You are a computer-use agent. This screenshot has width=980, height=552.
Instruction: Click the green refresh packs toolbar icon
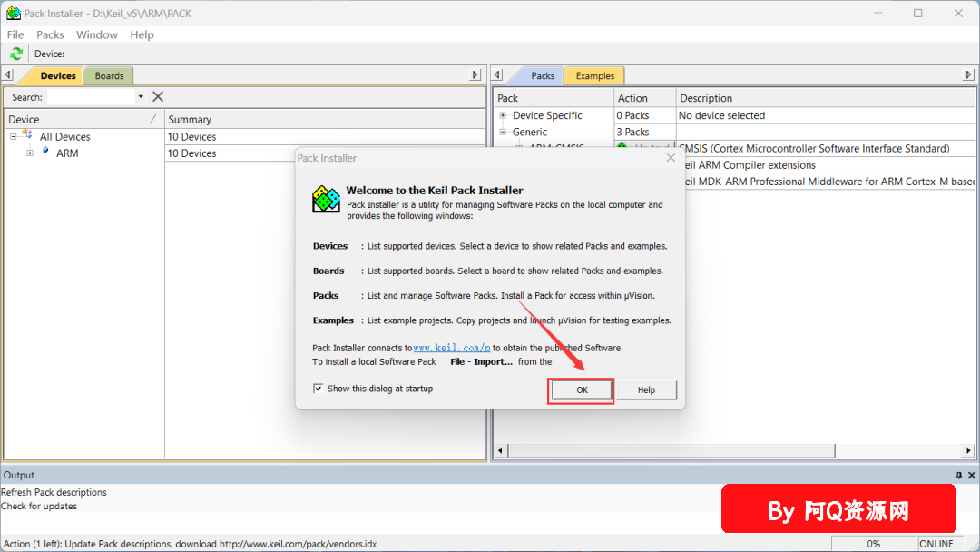[16, 54]
